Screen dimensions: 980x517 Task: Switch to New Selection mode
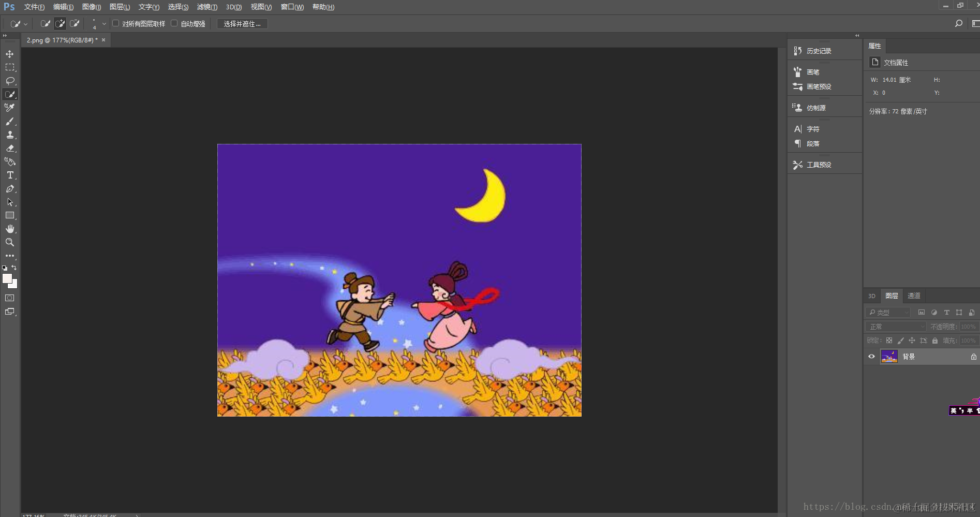point(46,24)
